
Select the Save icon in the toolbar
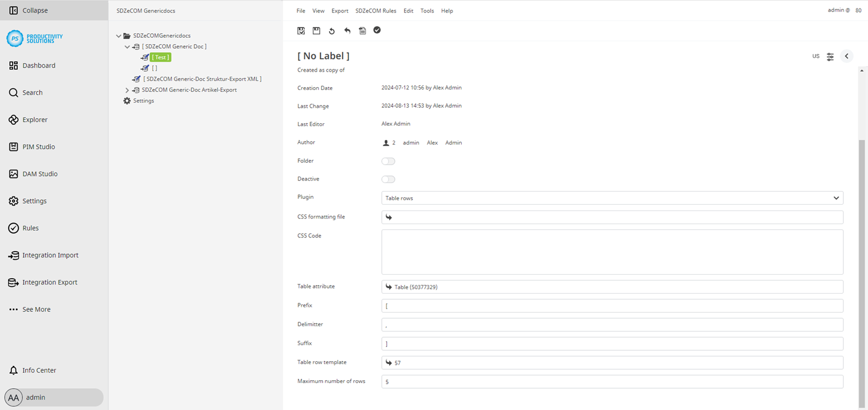pyautogui.click(x=316, y=30)
